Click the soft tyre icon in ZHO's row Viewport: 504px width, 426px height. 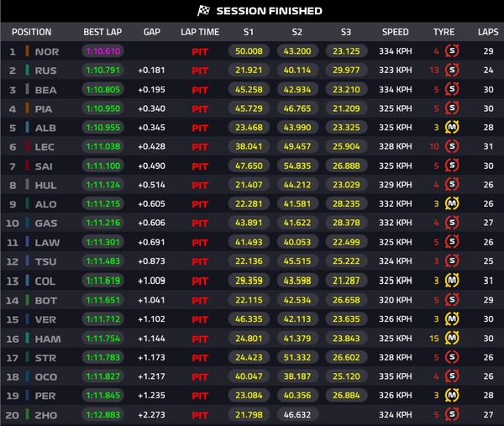click(x=452, y=414)
